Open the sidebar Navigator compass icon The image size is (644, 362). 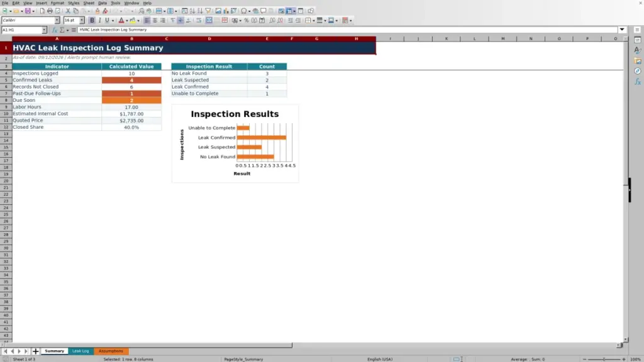point(638,72)
